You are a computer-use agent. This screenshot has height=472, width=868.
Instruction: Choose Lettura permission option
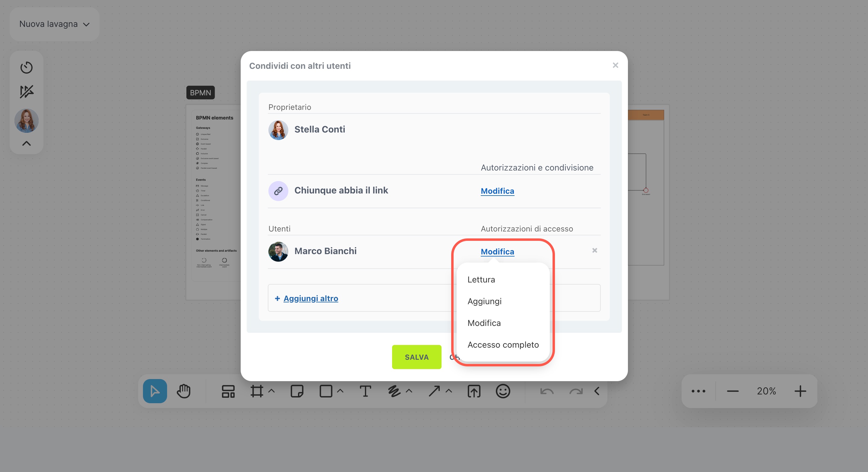pos(481,279)
